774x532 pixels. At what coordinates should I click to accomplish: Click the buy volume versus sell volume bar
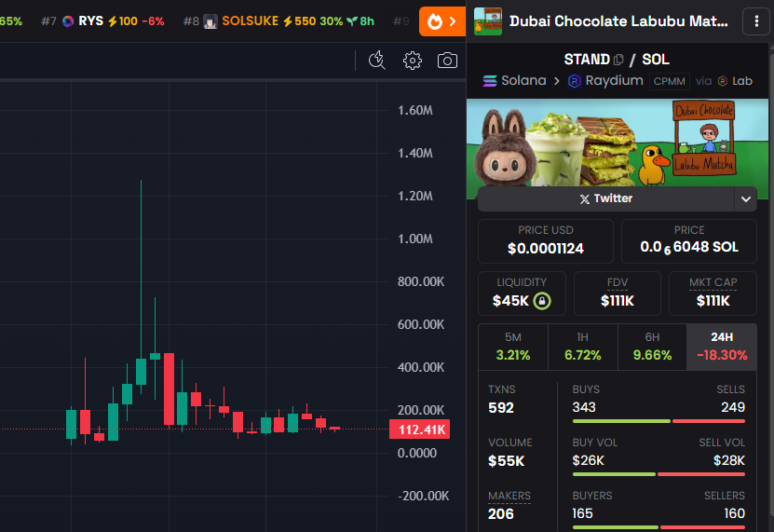point(659,474)
